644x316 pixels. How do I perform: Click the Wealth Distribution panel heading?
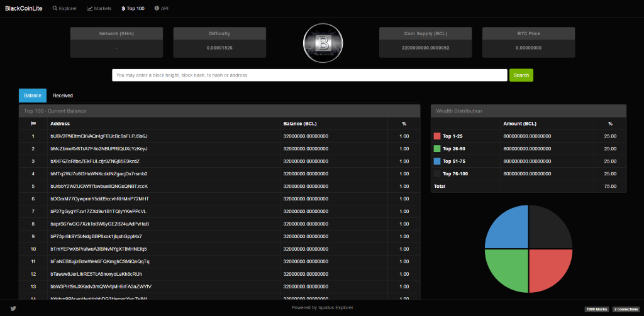[528, 111]
